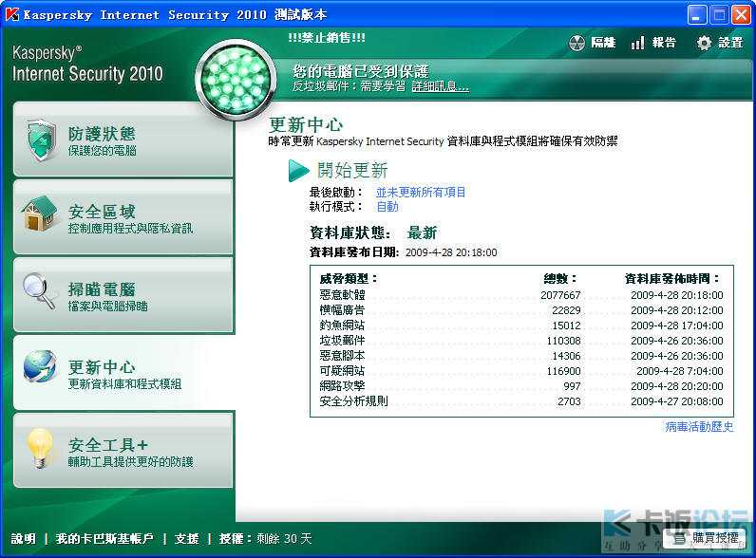Click the cart icon on 購買授權 button
756x558 pixels.
click(680, 538)
